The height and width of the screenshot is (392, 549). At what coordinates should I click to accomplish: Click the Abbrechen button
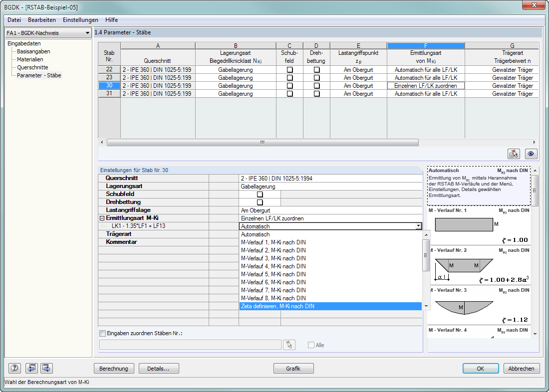521,369
